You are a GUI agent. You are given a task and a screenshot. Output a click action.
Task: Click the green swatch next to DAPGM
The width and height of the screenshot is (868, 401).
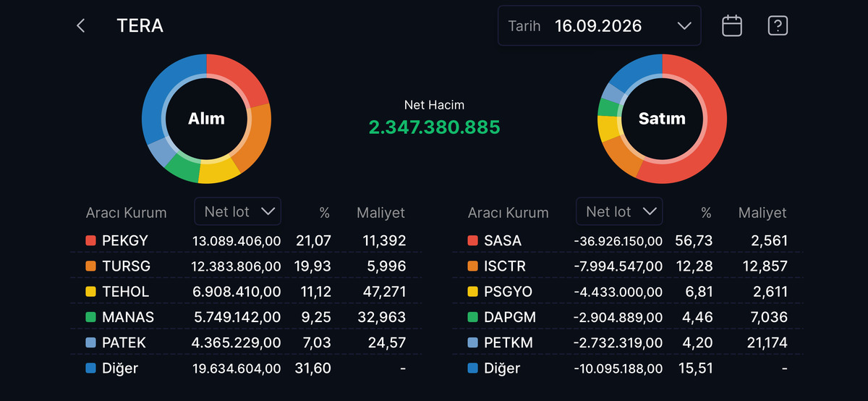point(472,317)
